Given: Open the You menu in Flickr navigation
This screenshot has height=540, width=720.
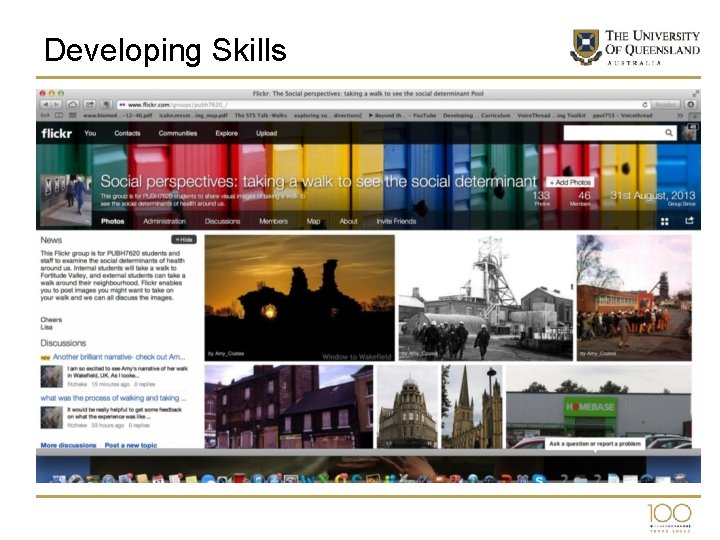Looking at the screenshot, I should click(90, 133).
